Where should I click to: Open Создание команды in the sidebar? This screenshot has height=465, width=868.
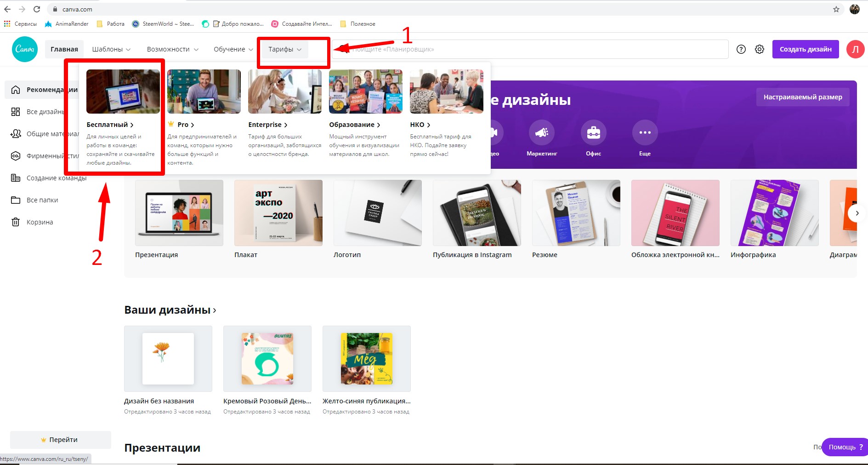click(x=49, y=178)
